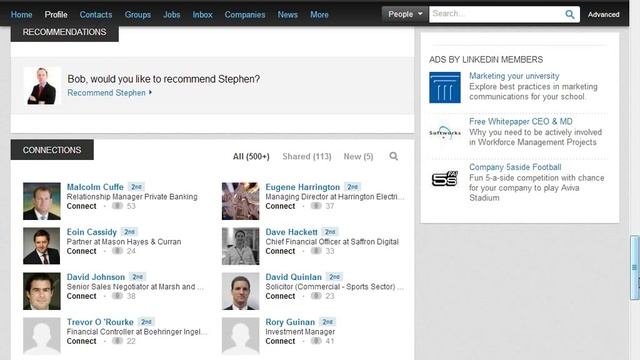Open Dave Hackett's profile photo
640x360 pixels.
(x=240, y=246)
